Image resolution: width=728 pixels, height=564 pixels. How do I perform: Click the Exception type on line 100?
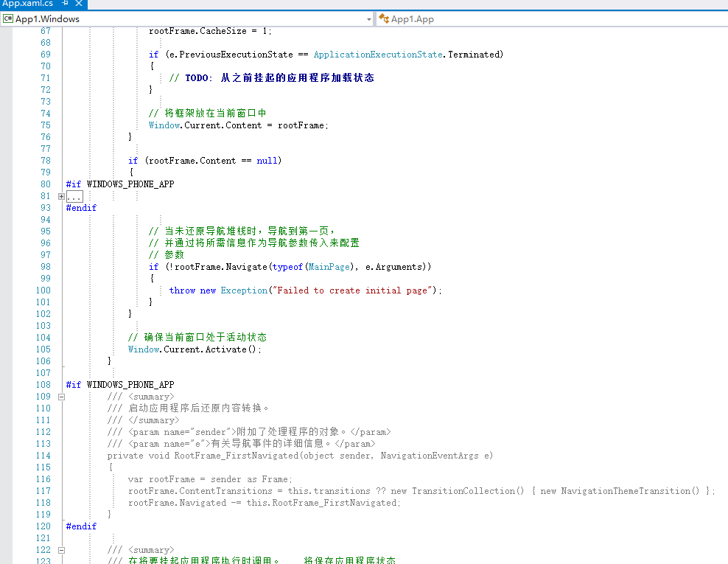point(244,290)
